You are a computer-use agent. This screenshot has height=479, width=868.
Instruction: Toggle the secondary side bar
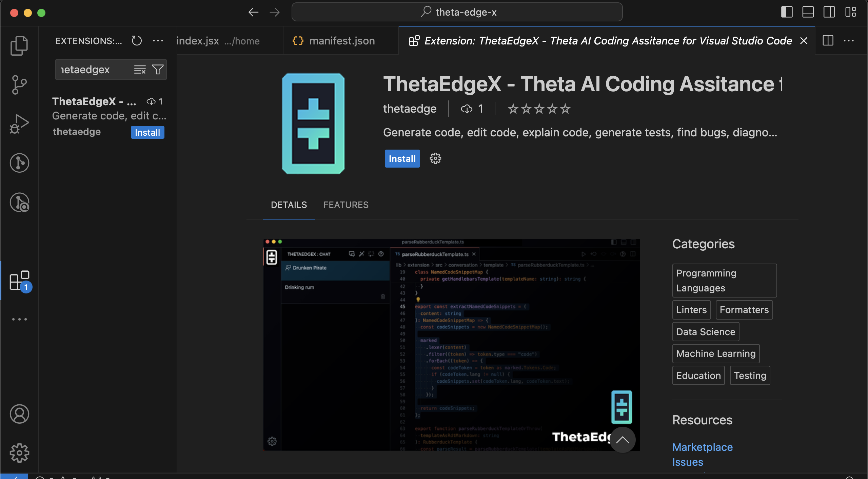829,12
